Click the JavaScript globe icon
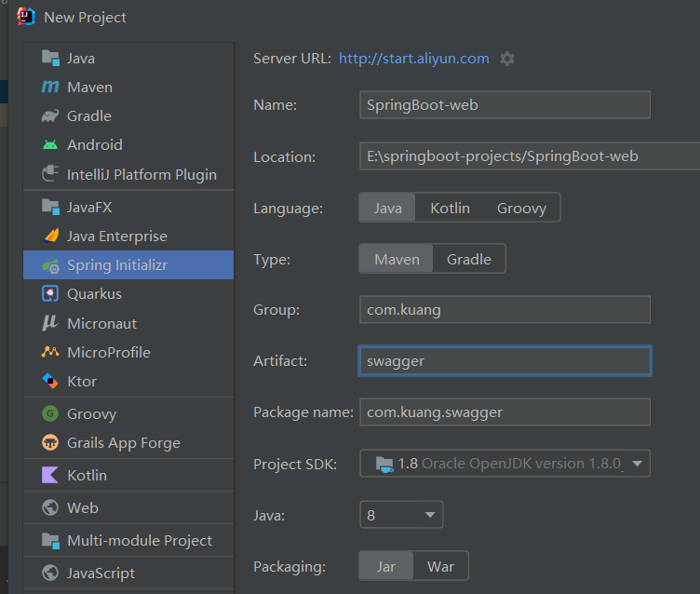The height and width of the screenshot is (594, 700). (x=50, y=573)
